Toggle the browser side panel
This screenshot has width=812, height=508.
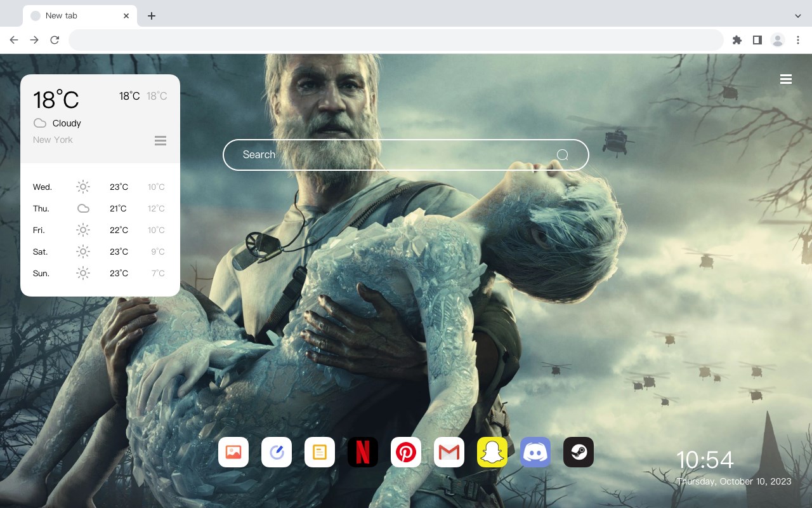757,40
